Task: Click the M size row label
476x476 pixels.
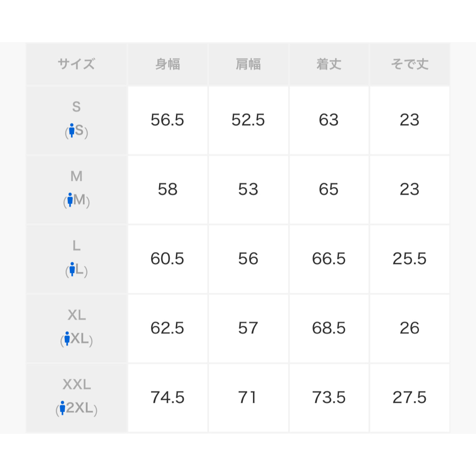Action: pos(77,190)
